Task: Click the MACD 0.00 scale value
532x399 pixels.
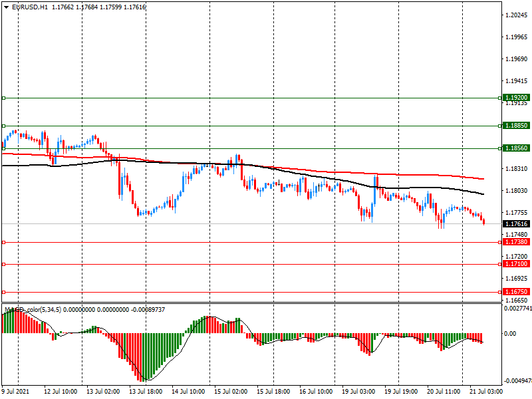Action: 509,334
